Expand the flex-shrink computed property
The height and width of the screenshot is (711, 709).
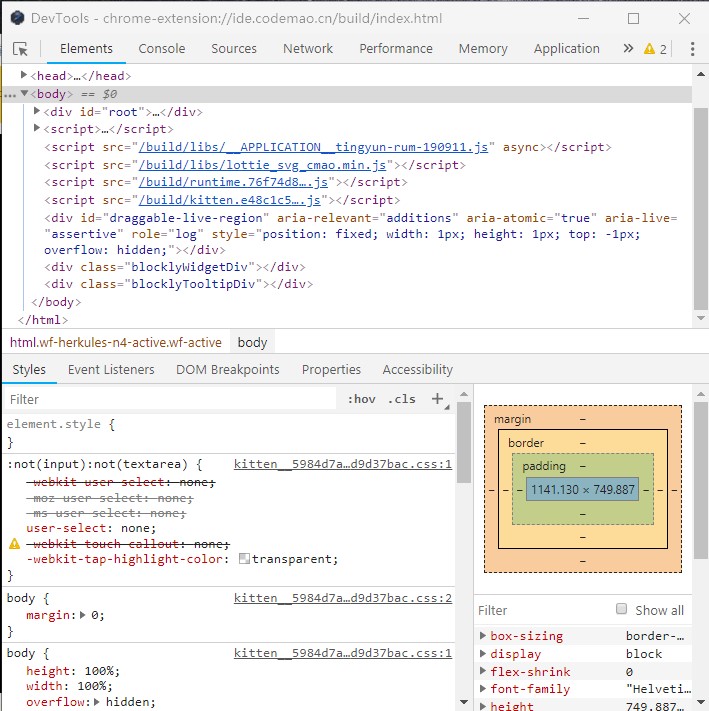[x=483, y=671]
